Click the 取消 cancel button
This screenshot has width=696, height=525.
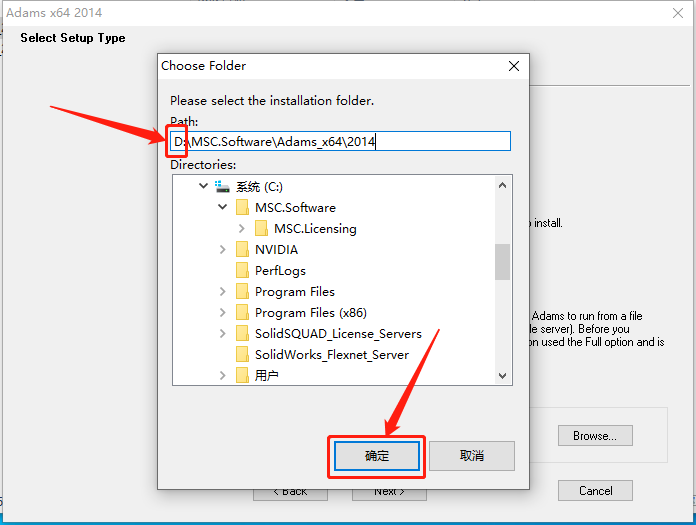(472, 456)
